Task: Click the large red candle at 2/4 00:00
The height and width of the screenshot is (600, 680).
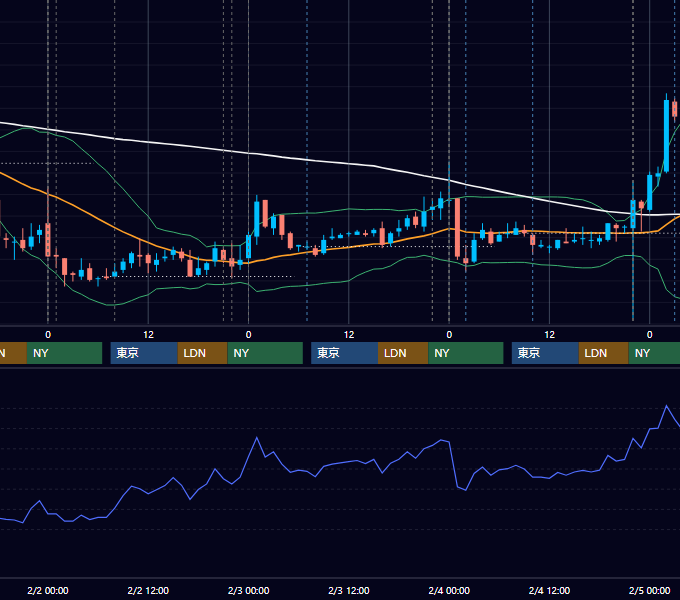Action: point(458,227)
